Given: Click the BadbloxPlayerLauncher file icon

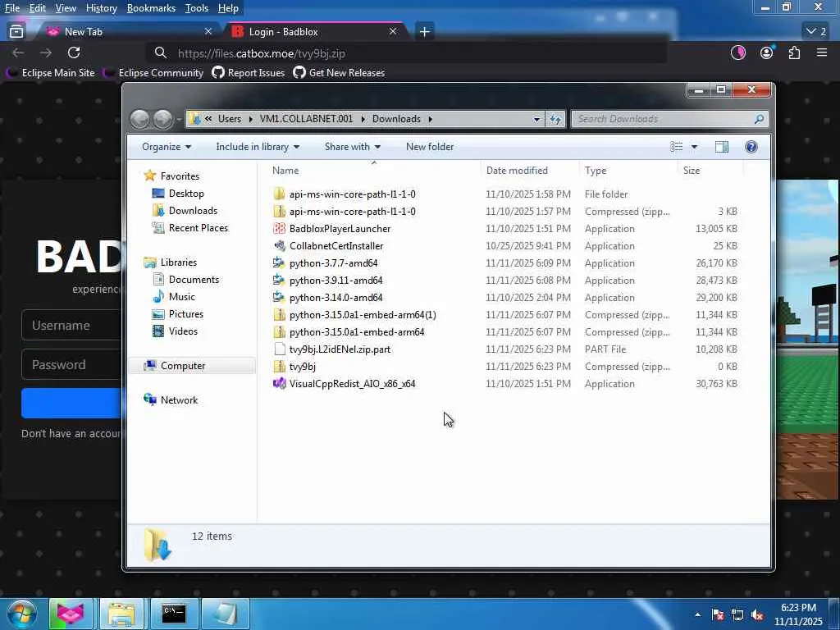Looking at the screenshot, I should (x=279, y=229).
